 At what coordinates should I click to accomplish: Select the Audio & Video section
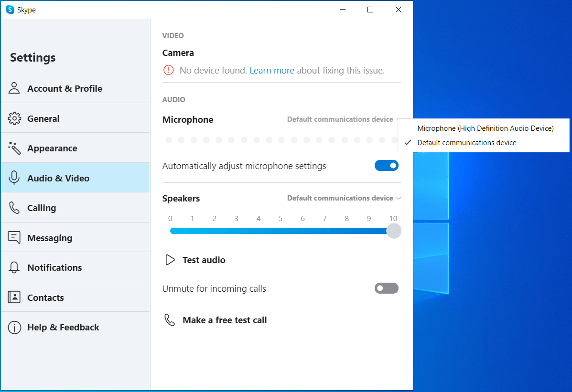(75, 178)
